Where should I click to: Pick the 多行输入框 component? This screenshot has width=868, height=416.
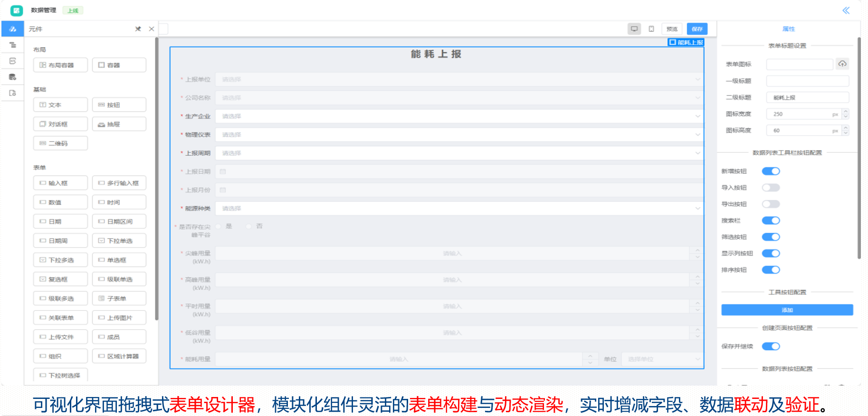(119, 183)
